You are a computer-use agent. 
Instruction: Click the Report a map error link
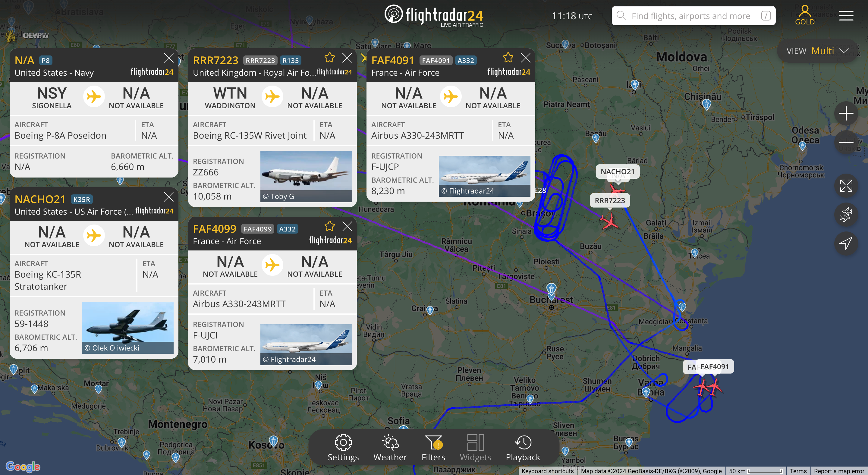tap(839, 471)
